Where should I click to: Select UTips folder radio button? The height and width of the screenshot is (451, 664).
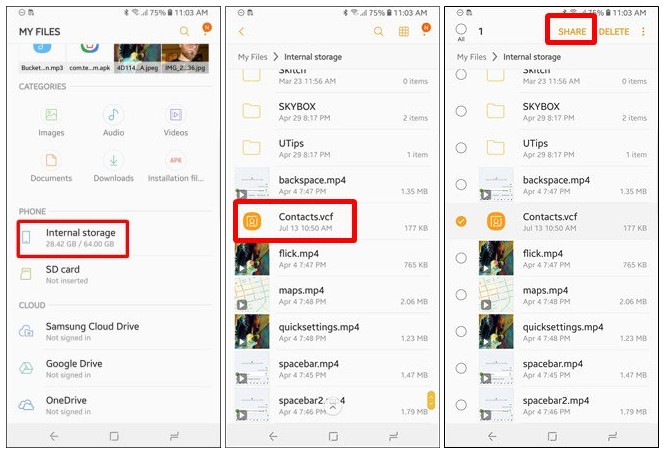pos(461,148)
